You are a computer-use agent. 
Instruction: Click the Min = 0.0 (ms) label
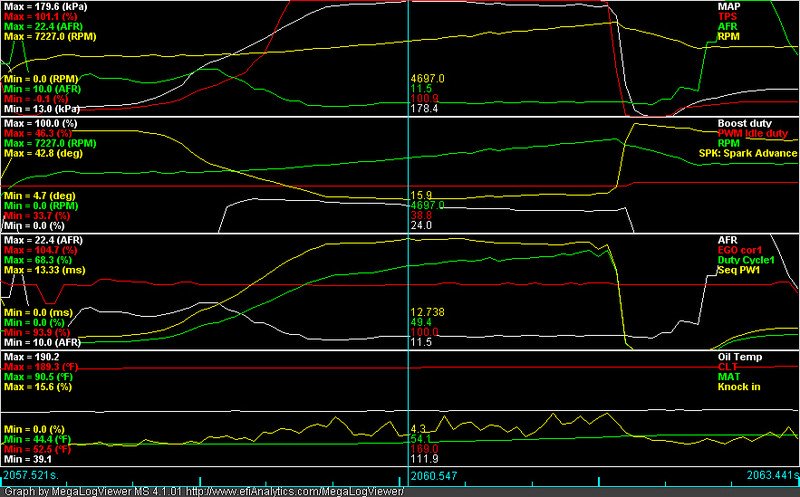pyautogui.click(x=39, y=313)
